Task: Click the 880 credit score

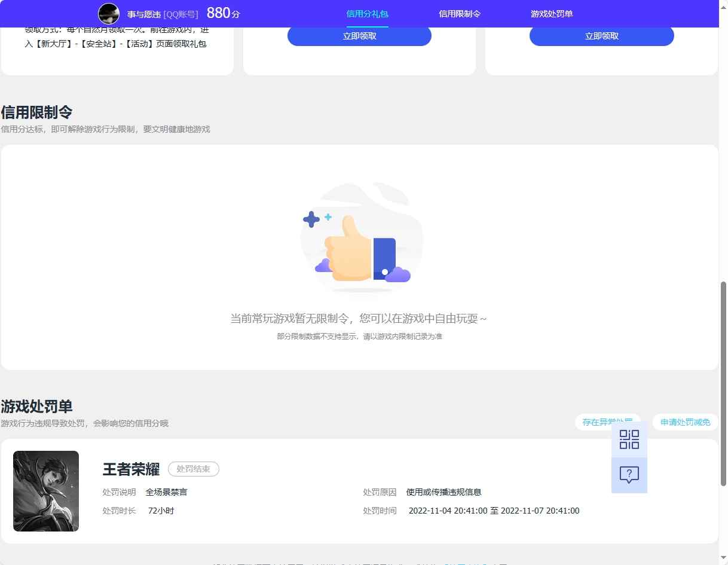Action: [x=218, y=13]
